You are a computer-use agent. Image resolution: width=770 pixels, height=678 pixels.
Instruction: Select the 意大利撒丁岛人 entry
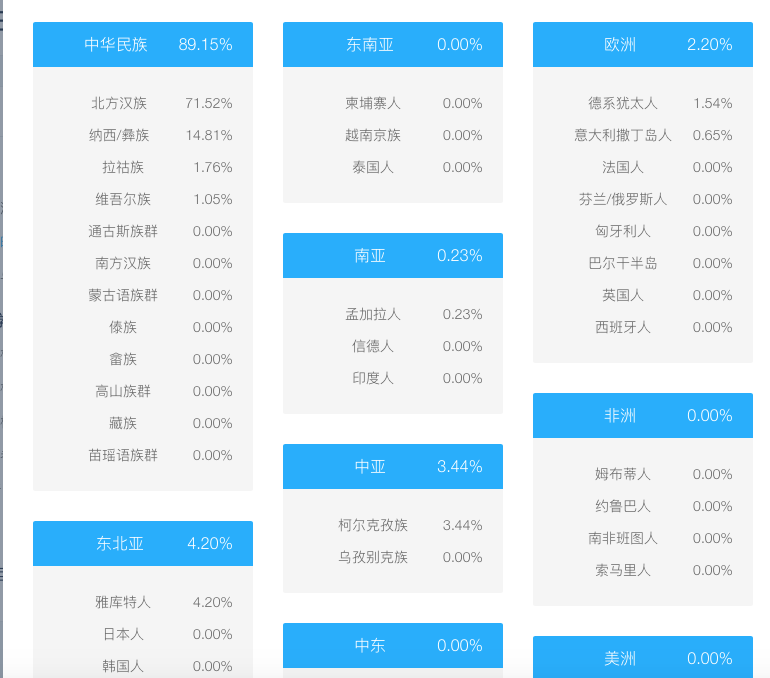tap(642, 135)
